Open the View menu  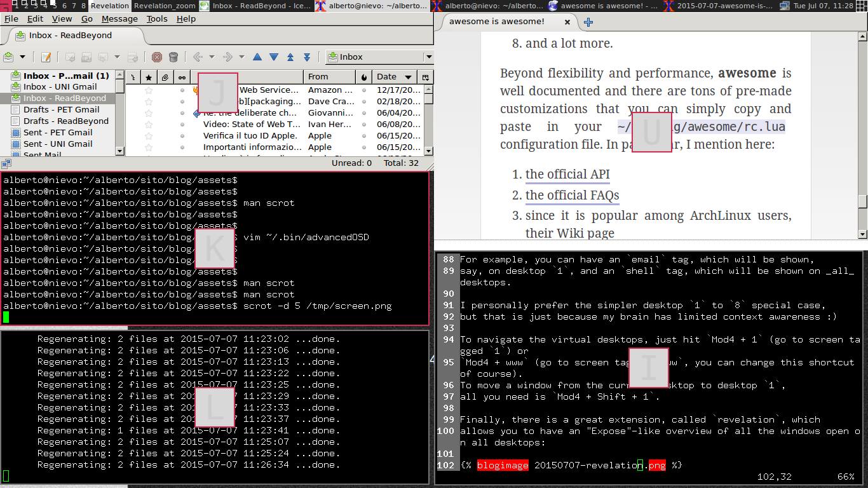point(62,19)
